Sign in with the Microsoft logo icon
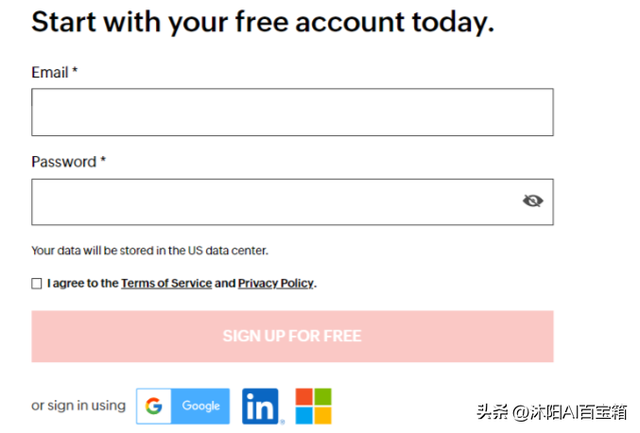Viewport: 640px width, 433px height. [x=313, y=406]
